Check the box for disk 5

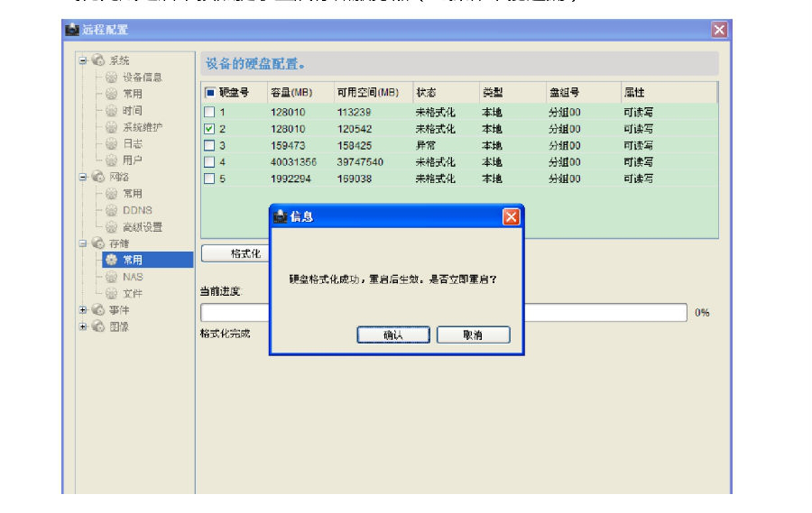tap(209, 179)
